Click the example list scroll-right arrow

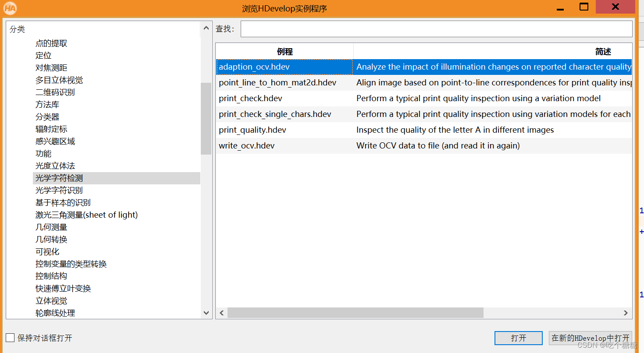626,313
